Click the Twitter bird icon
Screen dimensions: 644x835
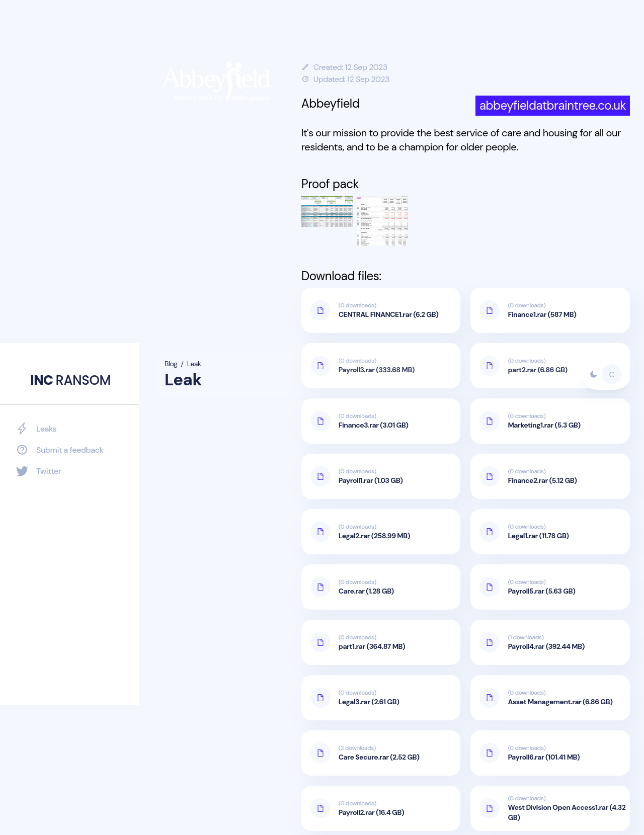click(22, 471)
